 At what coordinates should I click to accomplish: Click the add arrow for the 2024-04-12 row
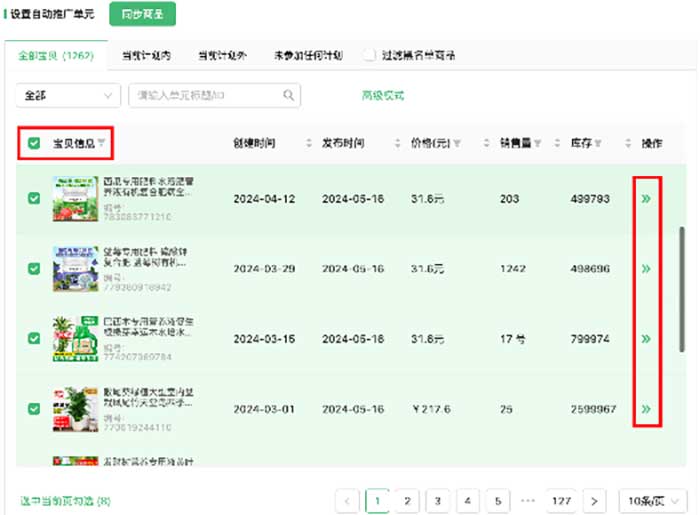tap(646, 199)
